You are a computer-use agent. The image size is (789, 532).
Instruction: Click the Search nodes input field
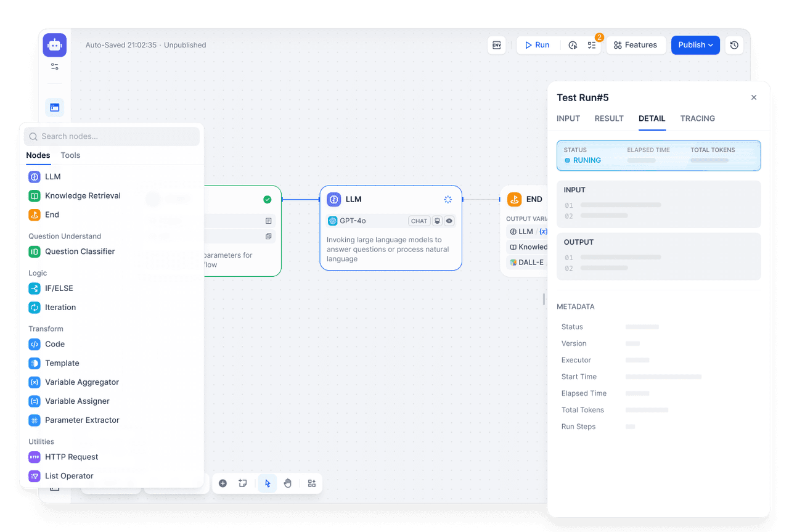pos(112,136)
